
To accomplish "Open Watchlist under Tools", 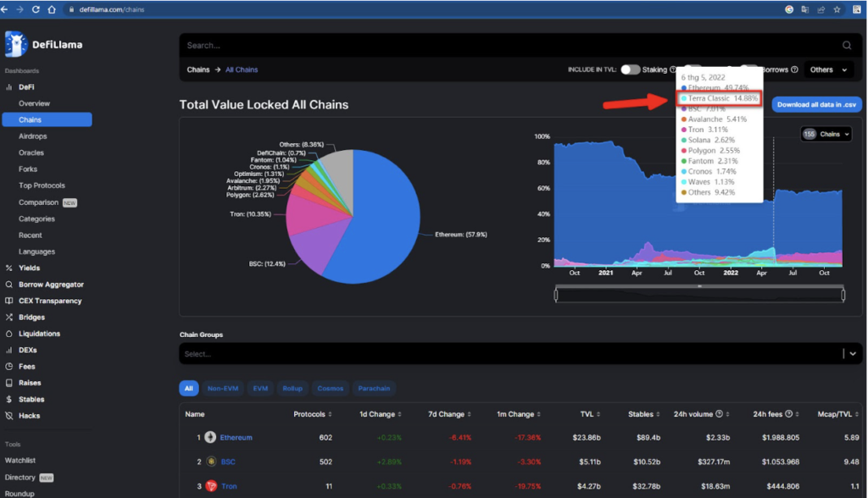I will [20, 461].
